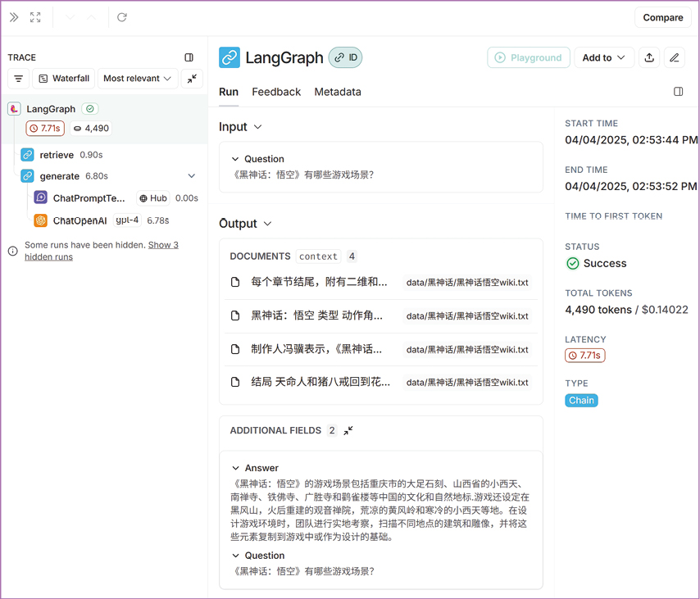This screenshot has height=599, width=700.
Task: Click the filter icon in Trace panel
Action: coord(19,79)
